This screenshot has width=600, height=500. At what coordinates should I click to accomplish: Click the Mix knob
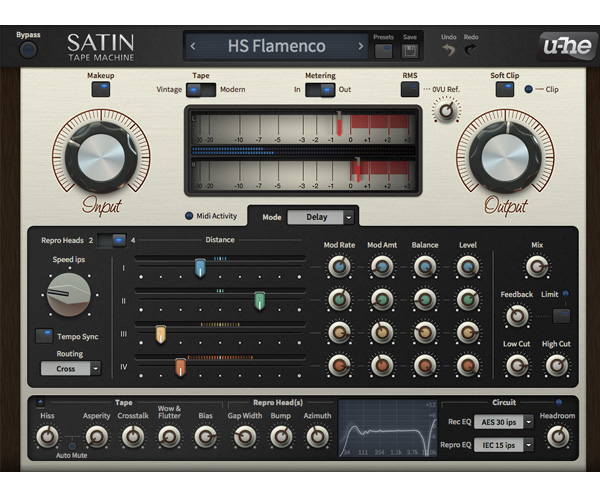point(537,267)
